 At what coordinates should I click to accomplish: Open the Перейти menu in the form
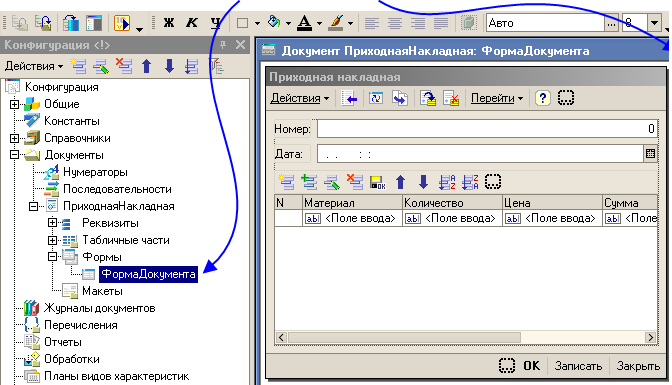497,98
